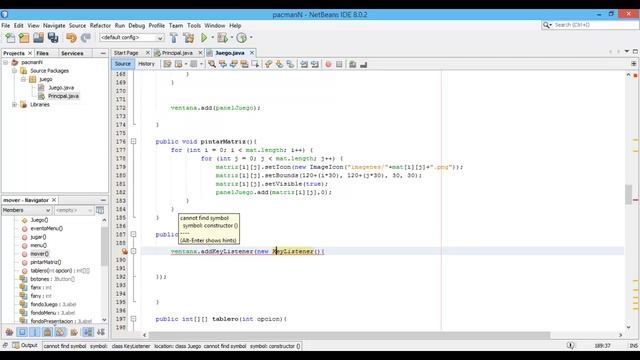Select pintarMatriz() in the Navigator list
640x360 pixels.
tap(46, 262)
